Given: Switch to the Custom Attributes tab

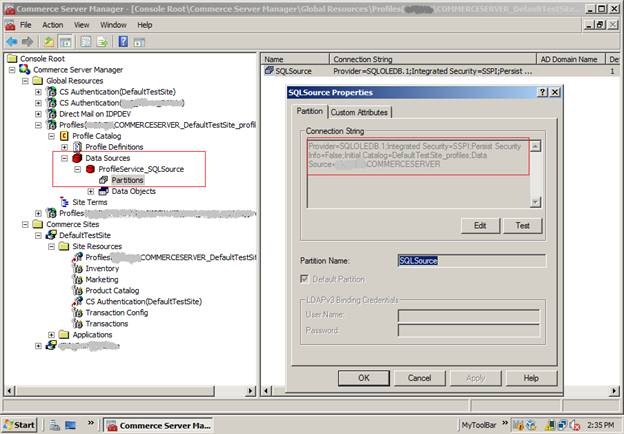Looking at the screenshot, I should pos(358,112).
